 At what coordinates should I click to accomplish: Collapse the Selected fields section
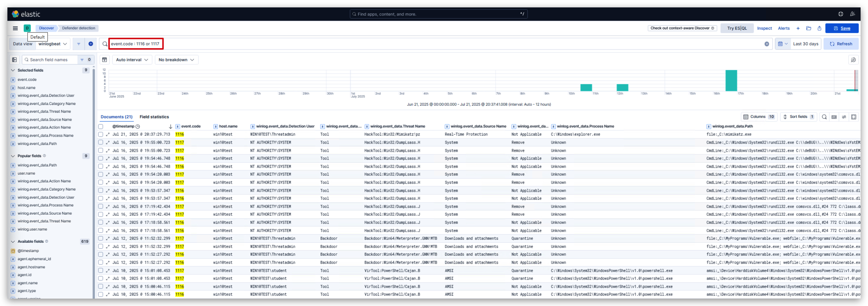tap(13, 70)
